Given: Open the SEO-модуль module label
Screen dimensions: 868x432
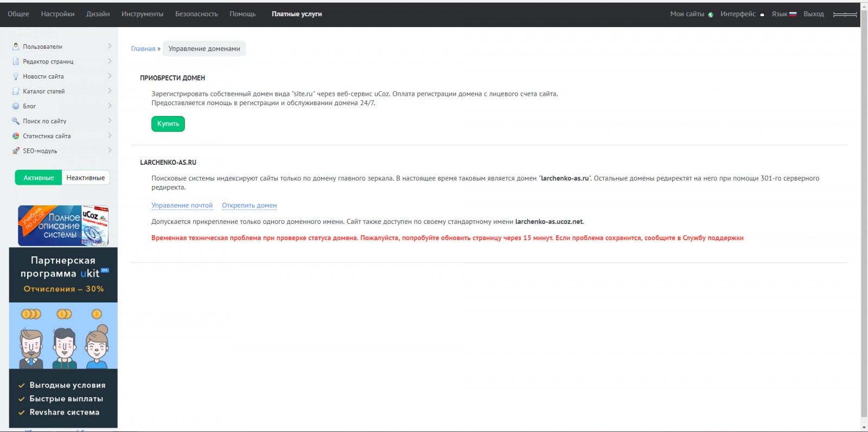Looking at the screenshot, I should pyautogui.click(x=40, y=151).
